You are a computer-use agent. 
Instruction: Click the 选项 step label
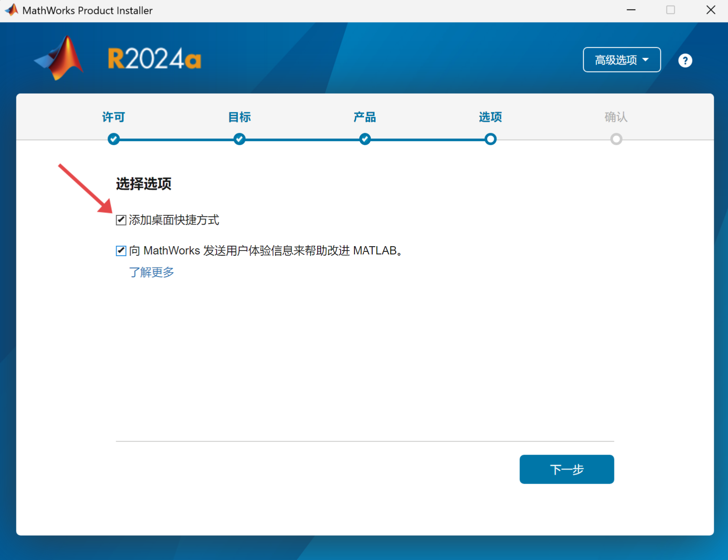[490, 117]
